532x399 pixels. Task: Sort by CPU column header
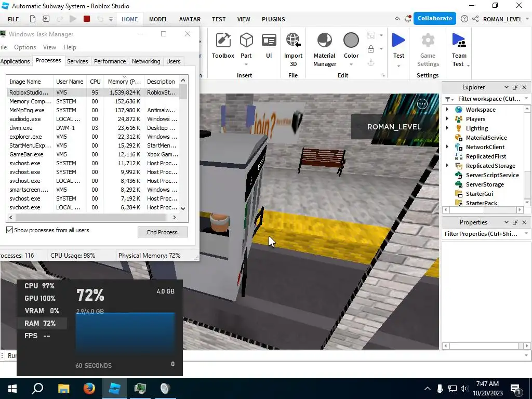coord(95,82)
